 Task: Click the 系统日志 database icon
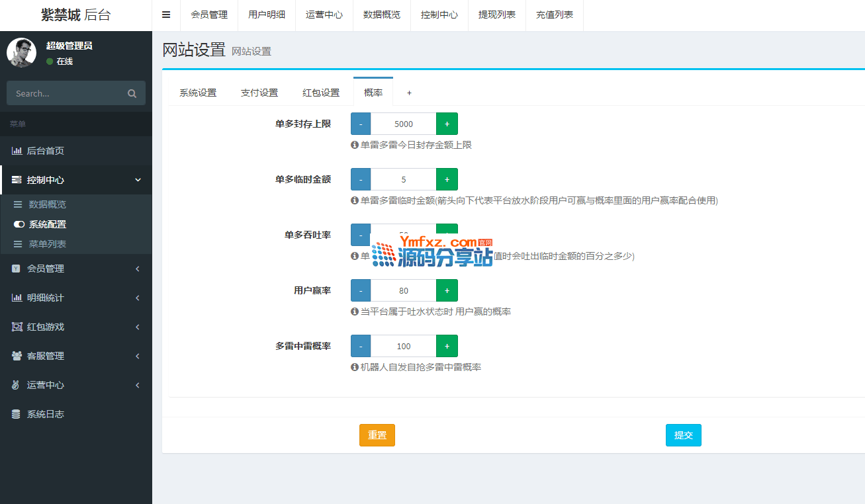point(17,414)
